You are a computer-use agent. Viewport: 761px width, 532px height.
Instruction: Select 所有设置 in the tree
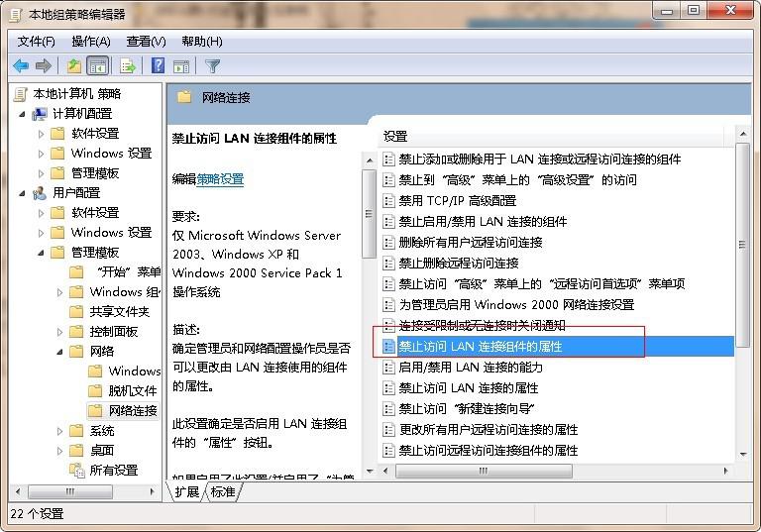113,471
